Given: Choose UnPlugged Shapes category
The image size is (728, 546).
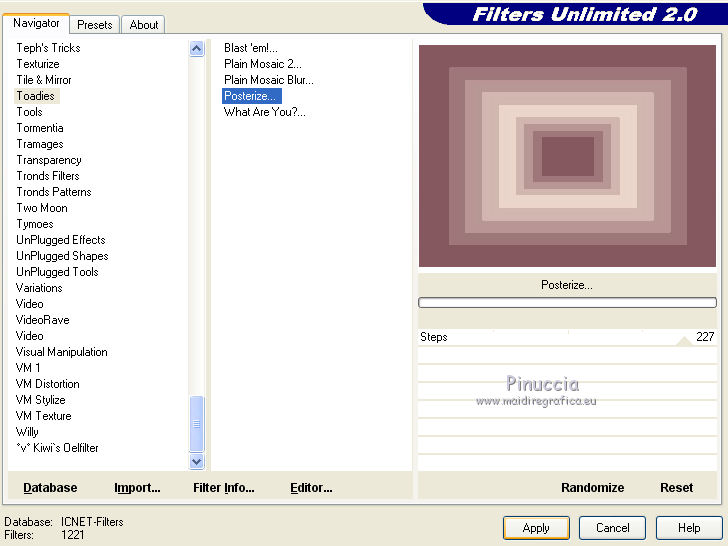Looking at the screenshot, I should tap(62, 256).
